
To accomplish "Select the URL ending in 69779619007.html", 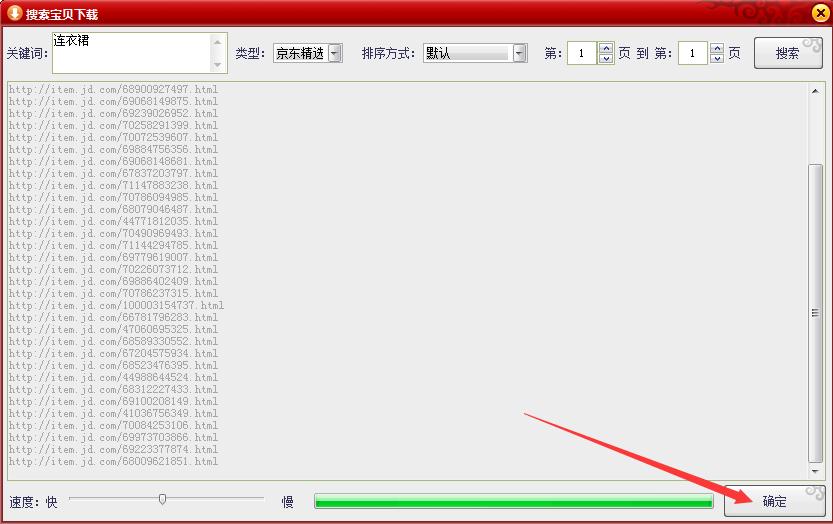I will [x=113, y=257].
